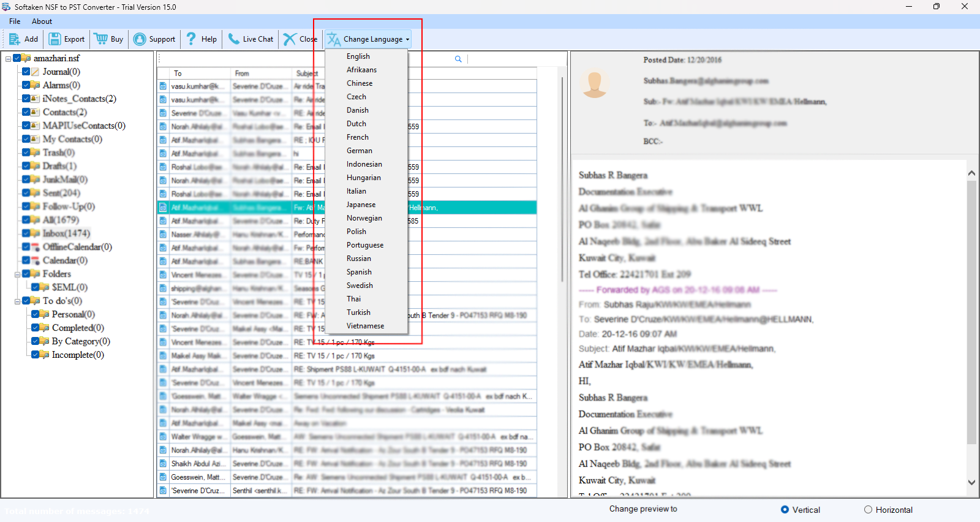The height and width of the screenshot is (522, 980).
Task: Open the 'Shipment PS88 L-KUWAIT' message row
Action: [x=347, y=369]
